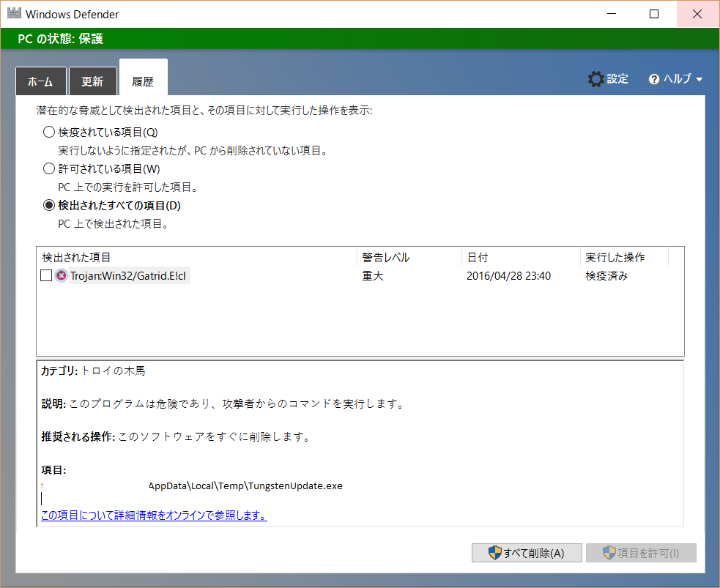Viewport: 720px width, 588px height.
Task: Click the カテゴリ: トロイの木馬 line
Action: click(x=93, y=371)
